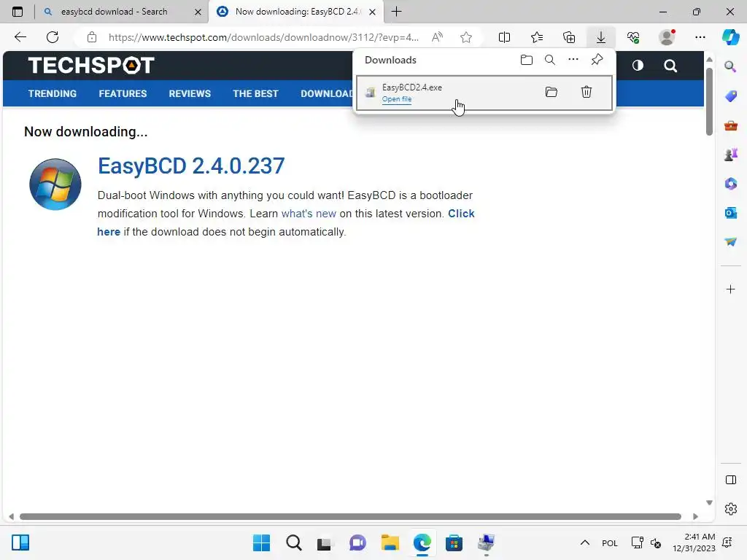This screenshot has height=560, width=747.
Task: Hide the Edge sidebar
Action: [x=730, y=480]
